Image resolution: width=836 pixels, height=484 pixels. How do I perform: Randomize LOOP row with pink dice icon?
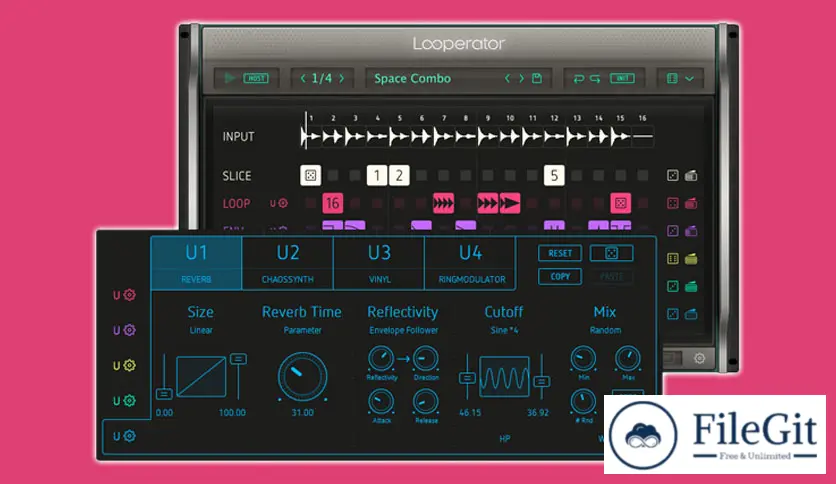click(x=673, y=203)
